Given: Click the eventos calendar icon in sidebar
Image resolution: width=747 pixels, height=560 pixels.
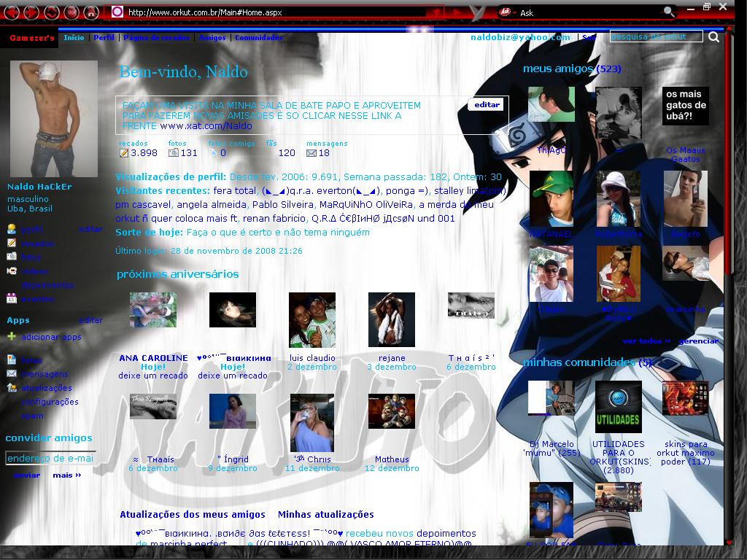Looking at the screenshot, I should point(12,299).
